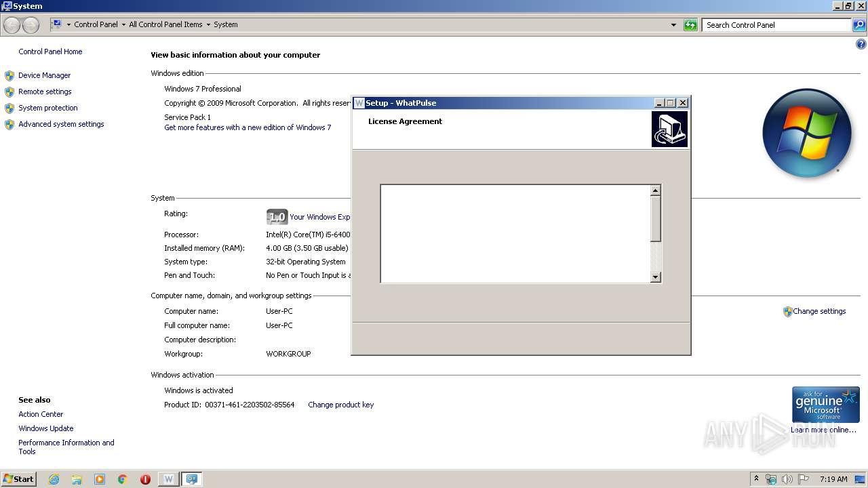
Task: Click WhatPulse setup title bar icon
Action: click(x=359, y=103)
